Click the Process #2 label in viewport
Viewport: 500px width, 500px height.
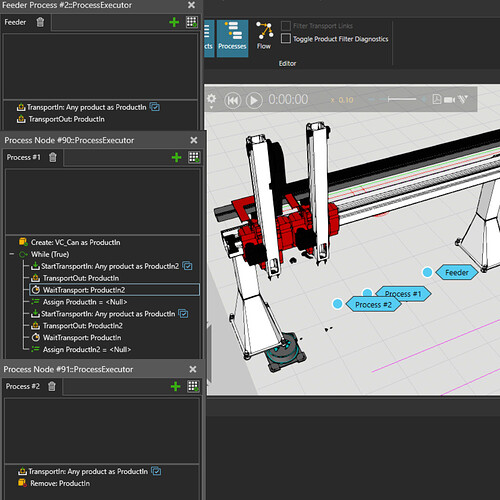[x=373, y=305]
